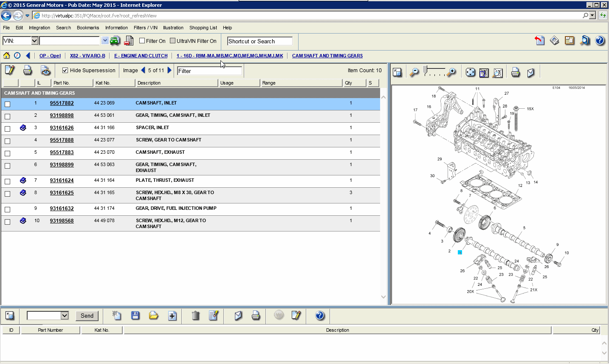The height and width of the screenshot is (364, 609).
Task: Open the VIN type dropdown
Action: point(35,41)
